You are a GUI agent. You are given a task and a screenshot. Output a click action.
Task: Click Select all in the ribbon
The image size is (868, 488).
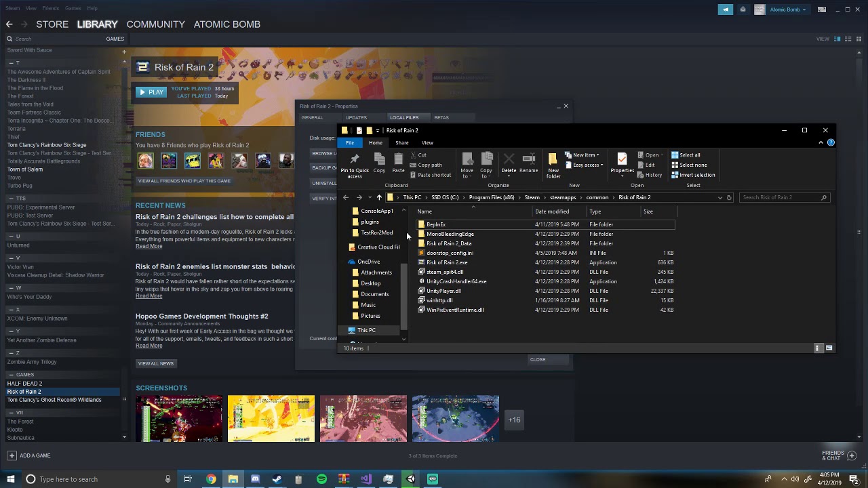[686, 155]
